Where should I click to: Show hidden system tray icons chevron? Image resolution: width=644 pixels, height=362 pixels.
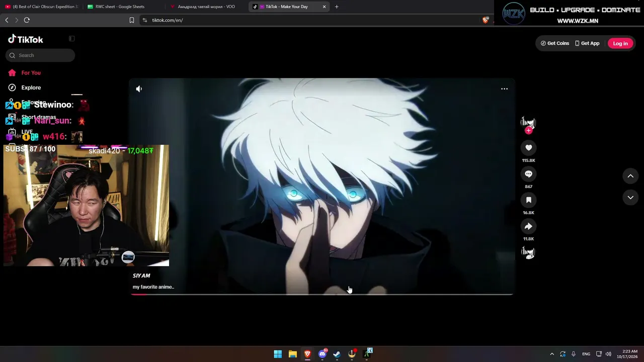click(x=552, y=354)
